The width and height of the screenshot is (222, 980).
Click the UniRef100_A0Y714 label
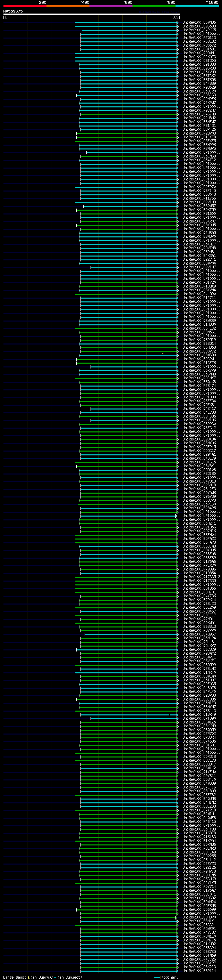tap(199, 886)
